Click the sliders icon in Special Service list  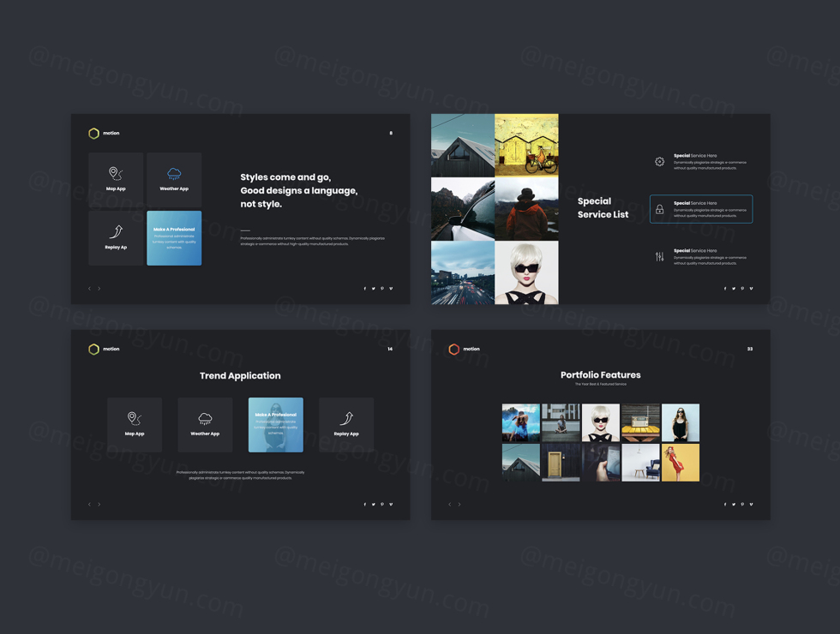pyautogui.click(x=659, y=256)
